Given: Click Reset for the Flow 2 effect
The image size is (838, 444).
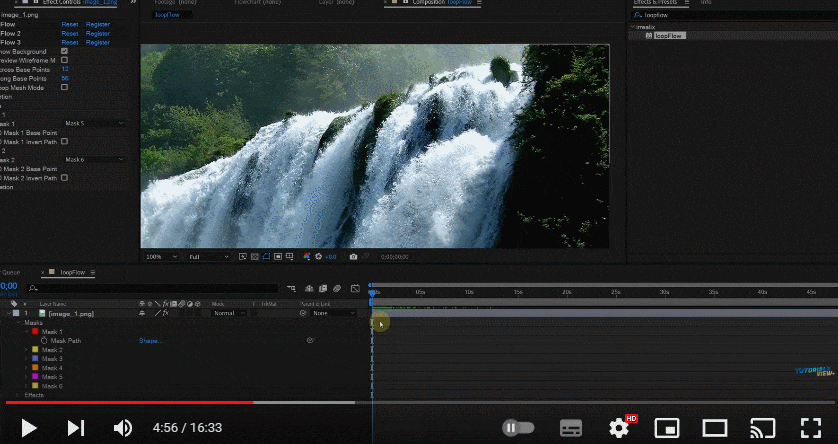Looking at the screenshot, I should [x=69, y=33].
